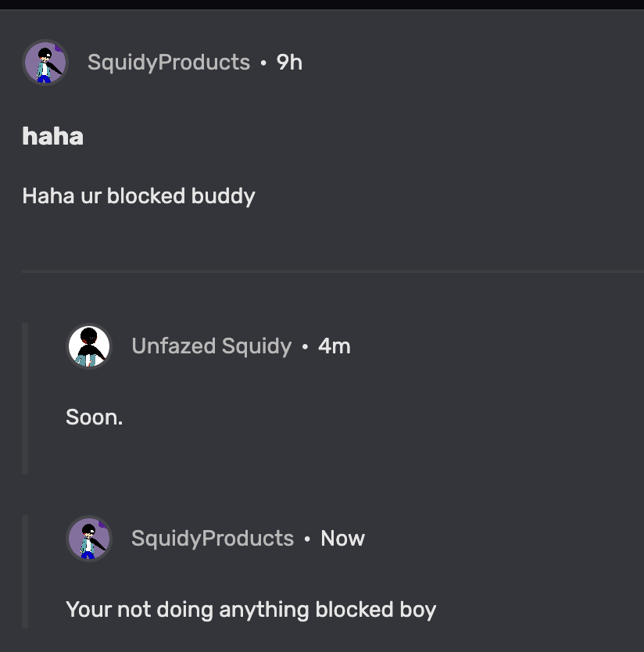The width and height of the screenshot is (644, 652).
Task: Click the 4m timestamp on Soon. reply
Action: 335,346
